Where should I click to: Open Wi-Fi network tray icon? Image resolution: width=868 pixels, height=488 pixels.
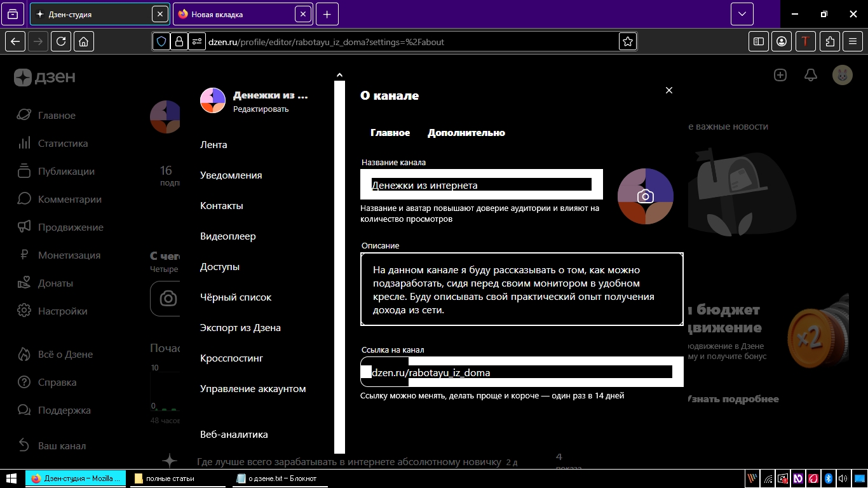768,478
